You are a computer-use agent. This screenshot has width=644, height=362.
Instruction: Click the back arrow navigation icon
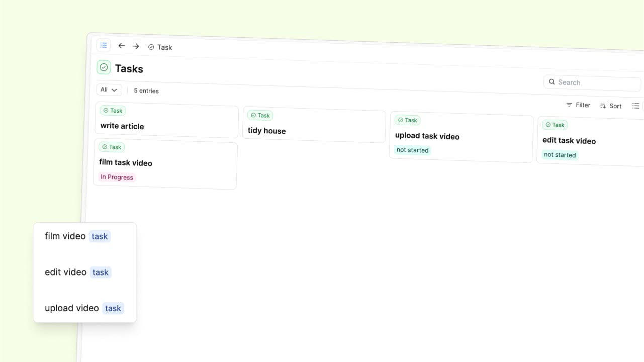pos(121,46)
